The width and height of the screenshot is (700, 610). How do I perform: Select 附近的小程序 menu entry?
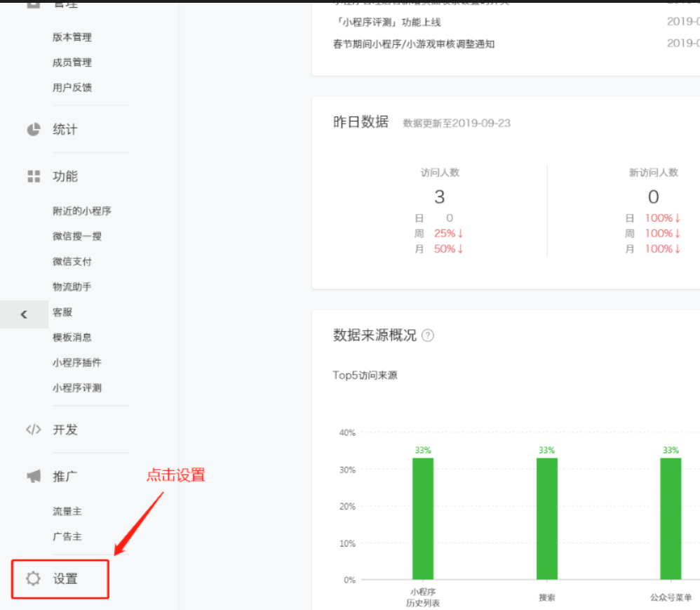pyautogui.click(x=82, y=211)
